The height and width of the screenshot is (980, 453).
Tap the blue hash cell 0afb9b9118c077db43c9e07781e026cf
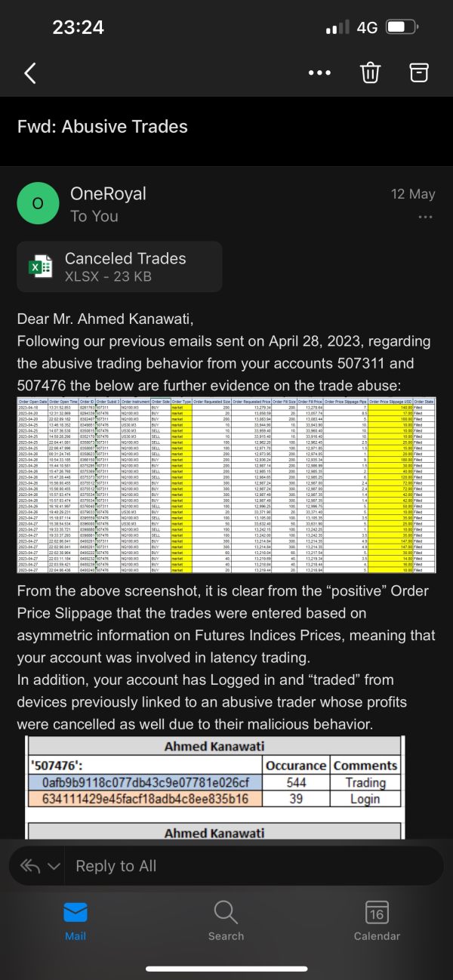pos(145,782)
